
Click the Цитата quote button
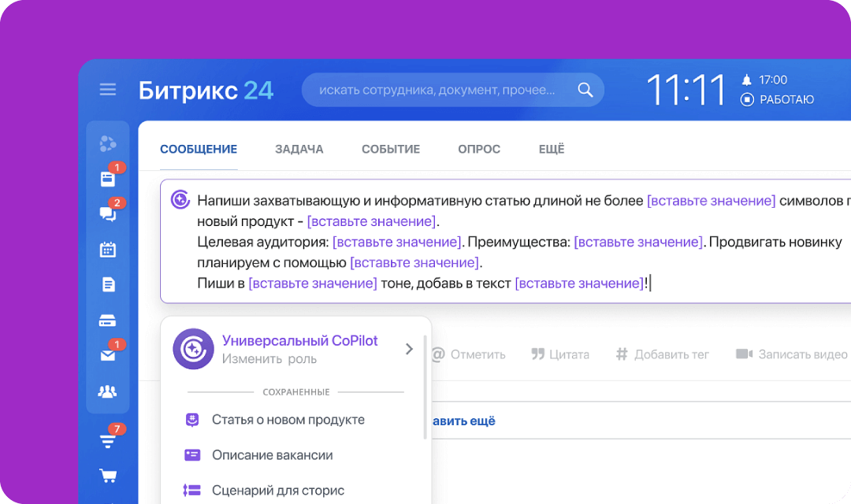(560, 354)
